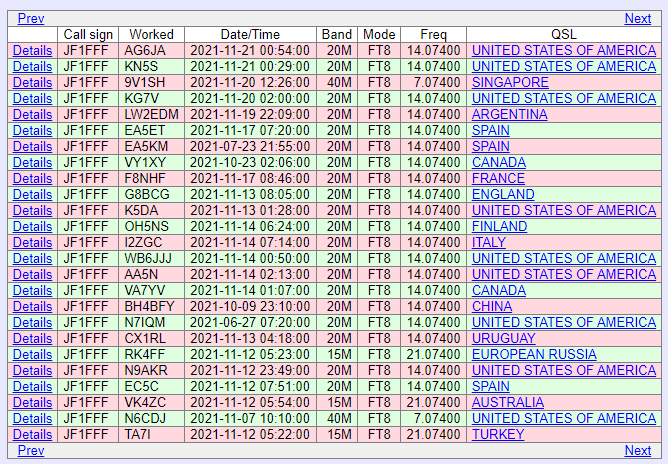Viewport: 668px width, 464px height.
Task: Click the Date/Time column header
Action: (x=250, y=34)
